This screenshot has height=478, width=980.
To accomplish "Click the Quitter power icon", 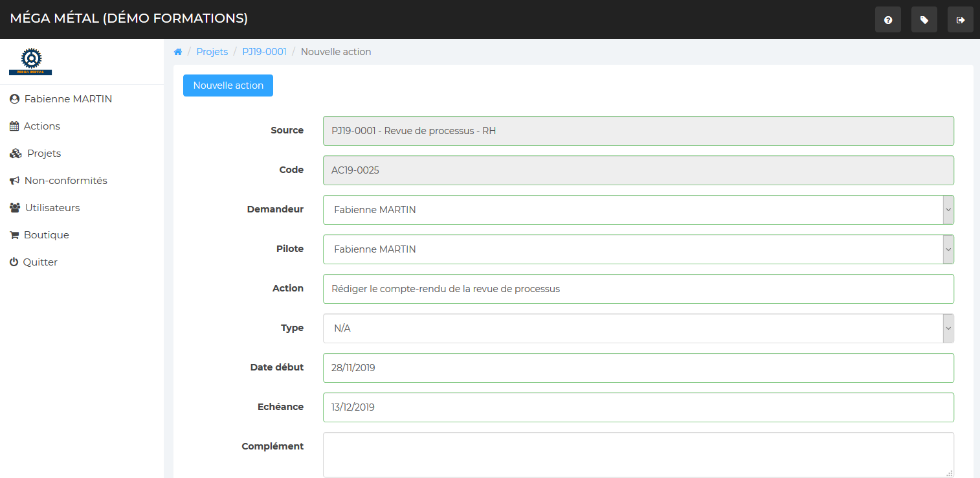I will (x=14, y=262).
